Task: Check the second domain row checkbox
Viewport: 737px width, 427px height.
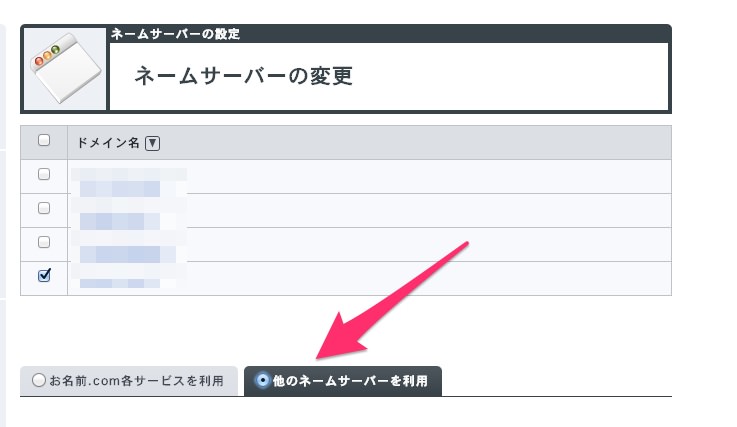Action: (x=44, y=208)
